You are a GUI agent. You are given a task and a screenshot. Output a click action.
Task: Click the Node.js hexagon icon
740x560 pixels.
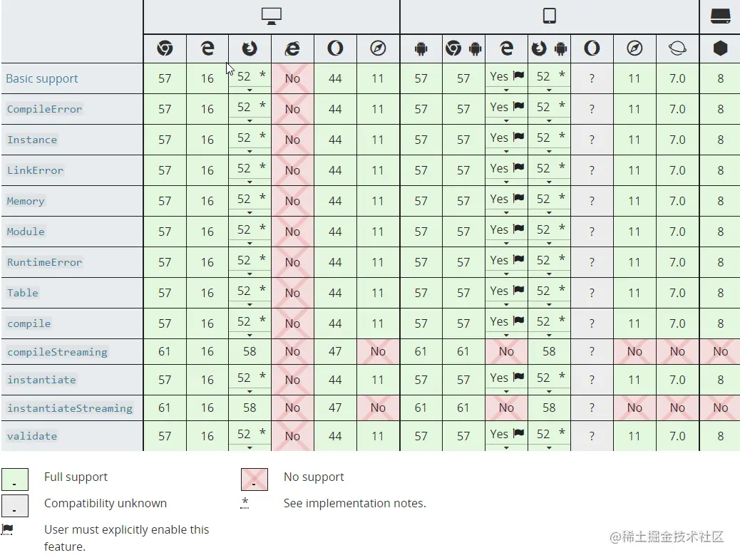720,48
